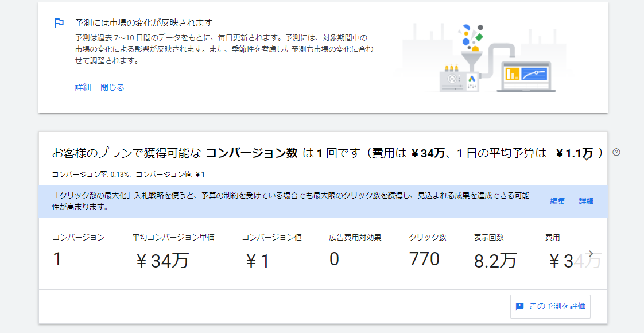
Task: Select the クリック数 metric showing 770
Action: [x=428, y=251]
